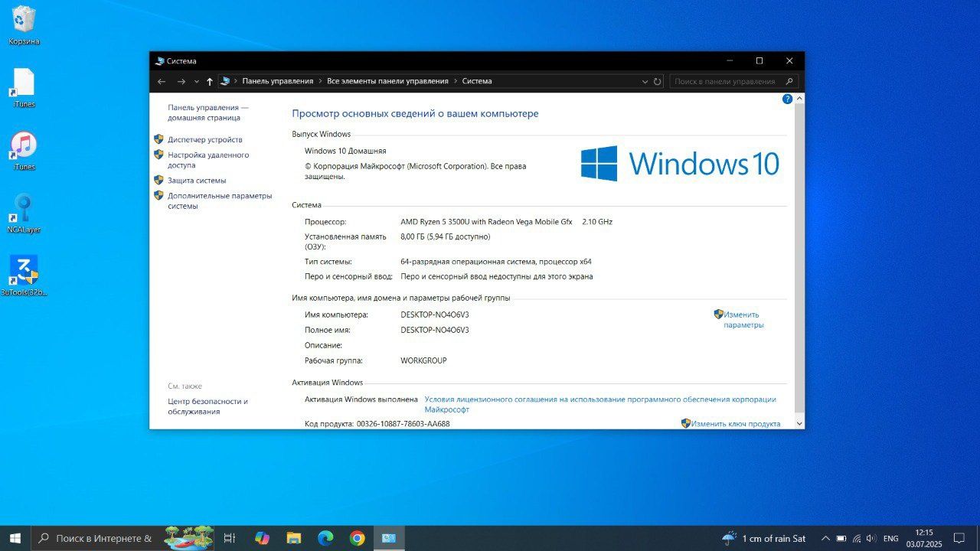Select the NCALayer desktop icon
Screen dimensions: 980x551
[24, 213]
